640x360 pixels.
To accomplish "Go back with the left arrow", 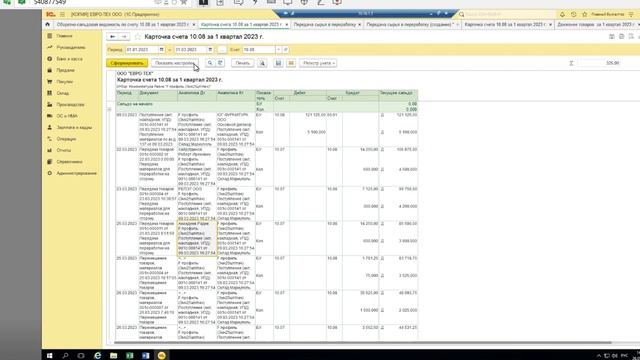I will point(112,37).
